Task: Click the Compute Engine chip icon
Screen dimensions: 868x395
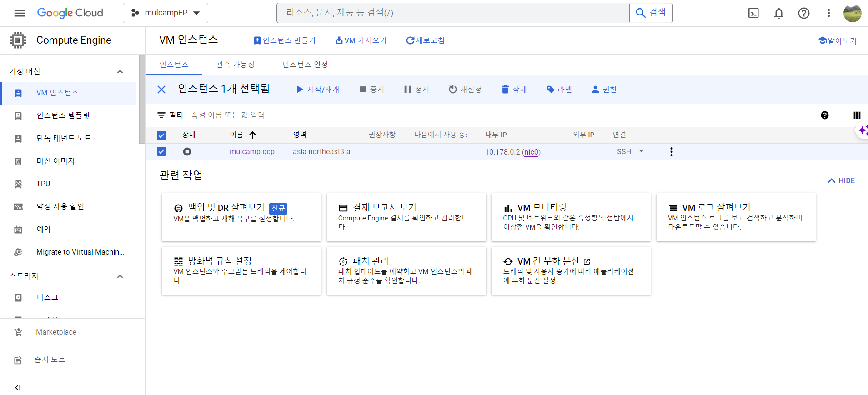Action: 18,40
